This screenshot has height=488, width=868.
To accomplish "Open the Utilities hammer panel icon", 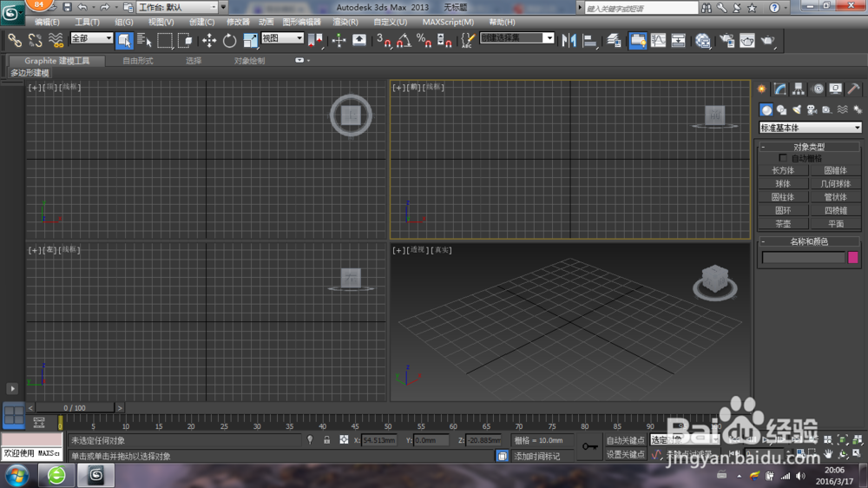I will pyautogui.click(x=853, y=89).
